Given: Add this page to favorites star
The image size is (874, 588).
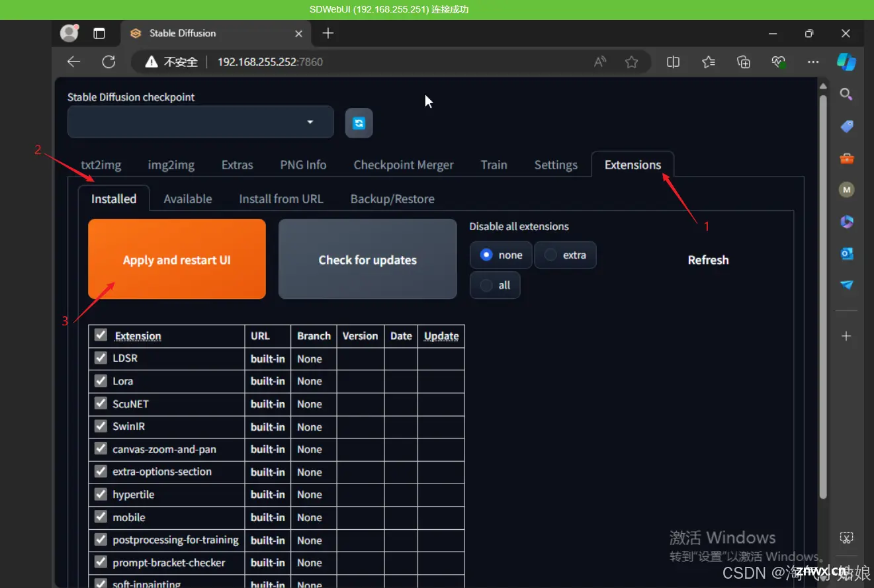Looking at the screenshot, I should (632, 62).
